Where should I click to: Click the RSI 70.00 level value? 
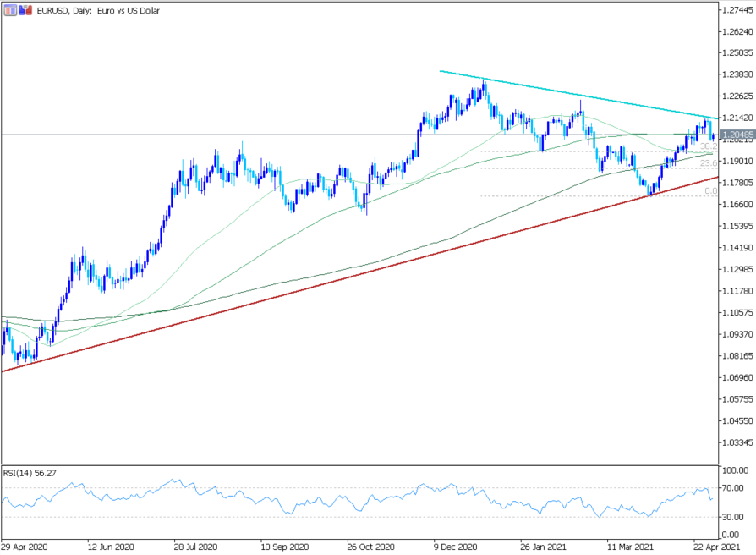733,488
